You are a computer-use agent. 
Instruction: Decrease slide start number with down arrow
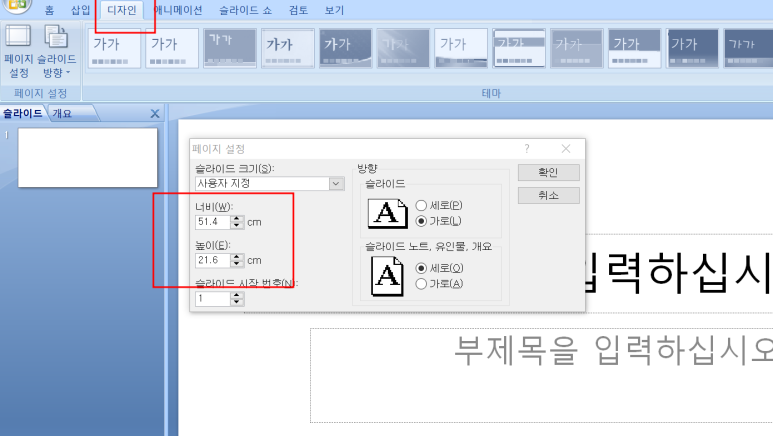point(237,302)
